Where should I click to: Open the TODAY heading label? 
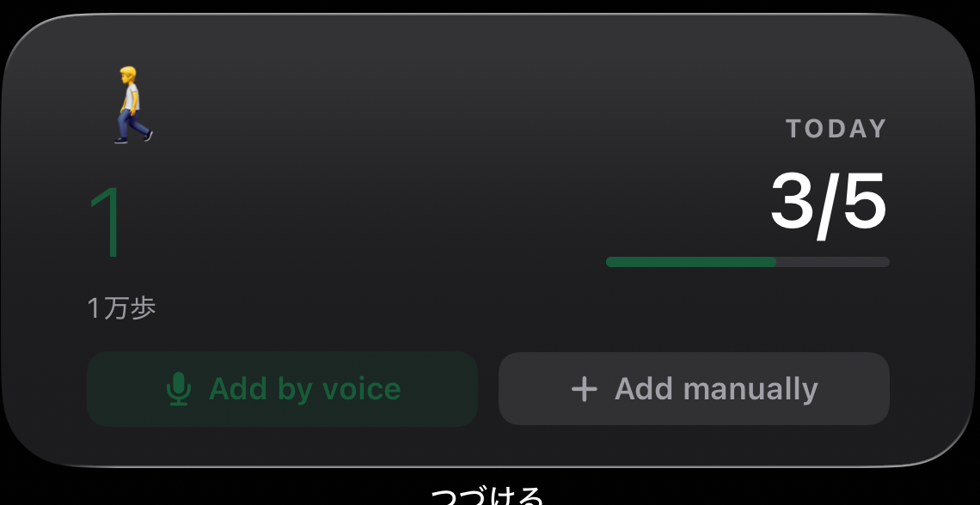[x=836, y=129]
